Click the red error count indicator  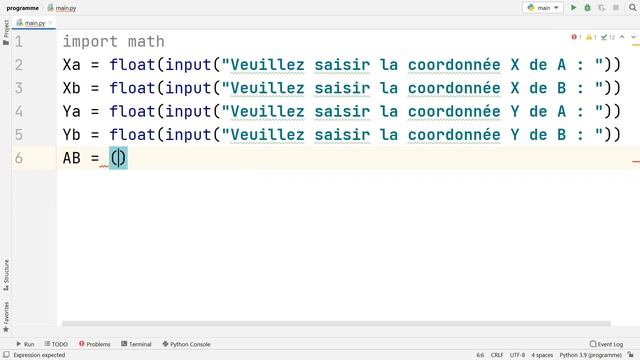pyautogui.click(x=576, y=37)
